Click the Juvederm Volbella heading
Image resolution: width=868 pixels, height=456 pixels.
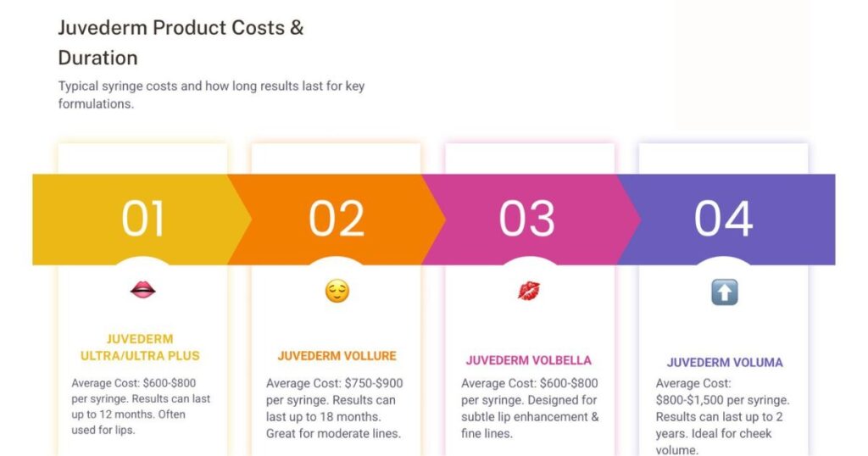click(529, 360)
